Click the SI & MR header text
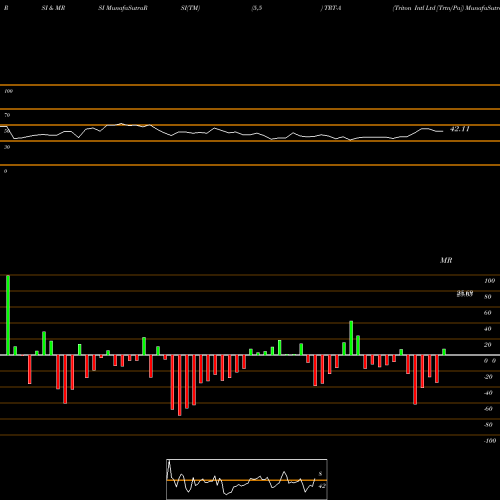 coord(53,8)
